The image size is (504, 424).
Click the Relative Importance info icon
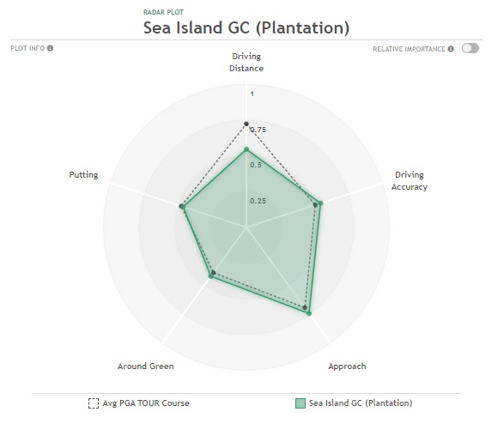451,49
